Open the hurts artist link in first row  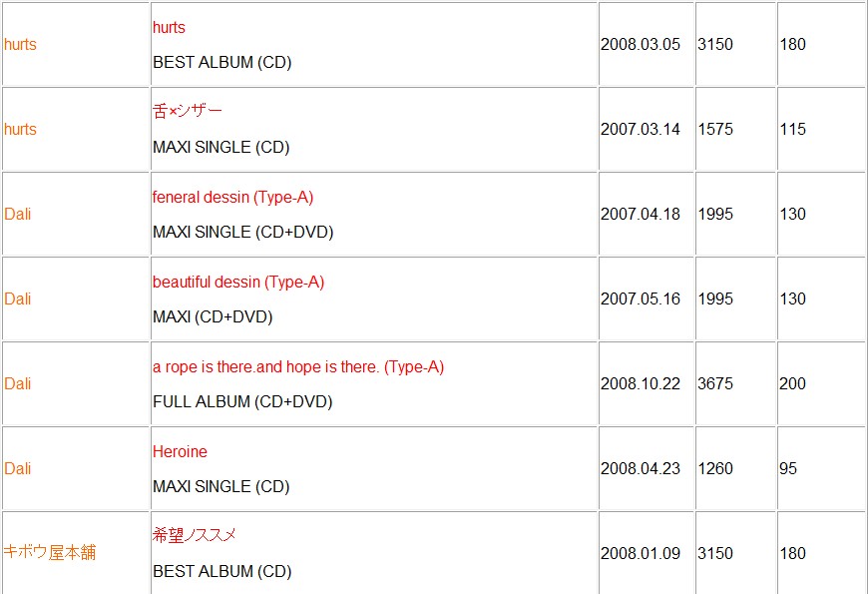pos(20,45)
